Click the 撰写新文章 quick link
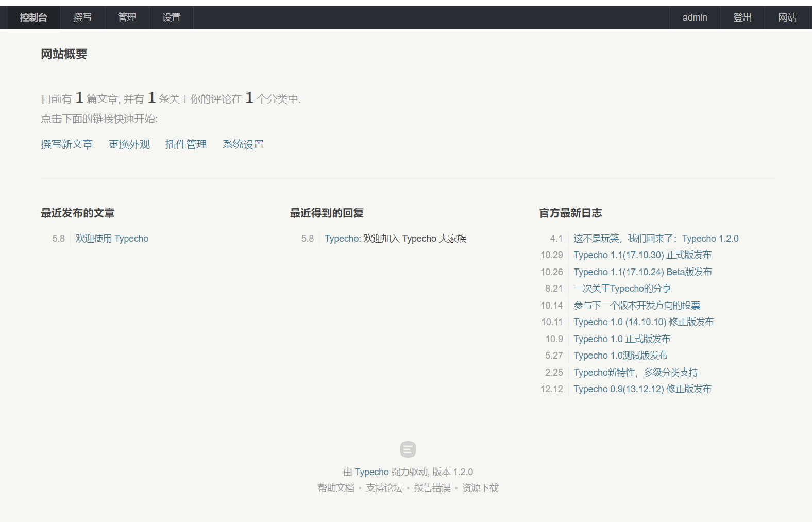Viewport: 812px width, 522px height. (x=67, y=144)
